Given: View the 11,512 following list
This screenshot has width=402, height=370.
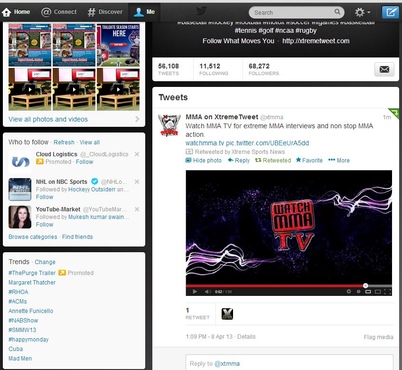Looking at the screenshot, I should 214,69.
